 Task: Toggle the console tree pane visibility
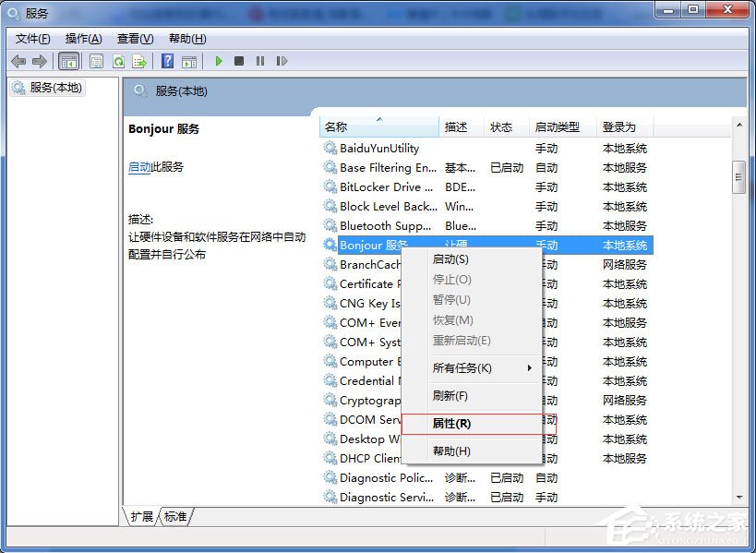coord(68,61)
